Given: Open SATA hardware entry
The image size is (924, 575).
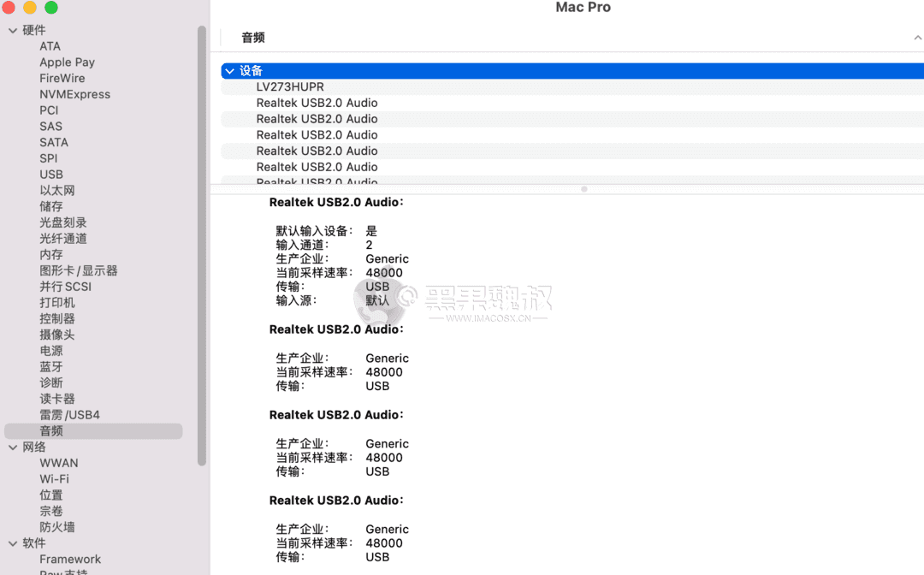Looking at the screenshot, I should [54, 143].
